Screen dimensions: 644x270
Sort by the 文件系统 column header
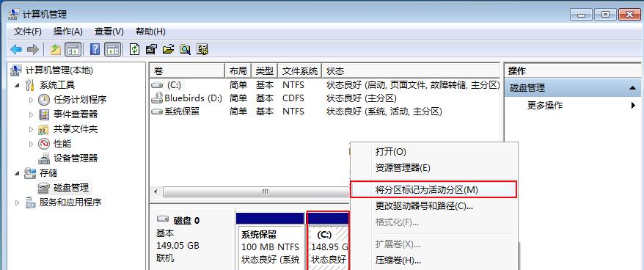pyautogui.click(x=300, y=71)
